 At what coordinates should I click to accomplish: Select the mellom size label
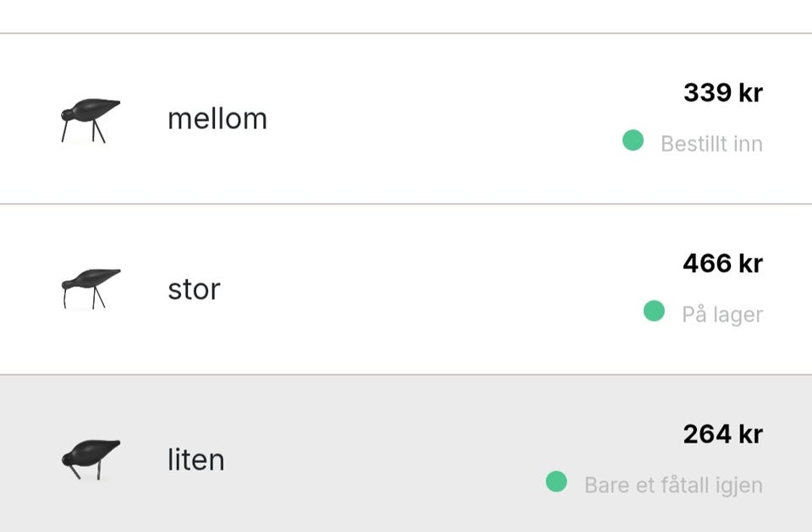pyautogui.click(x=217, y=118)
